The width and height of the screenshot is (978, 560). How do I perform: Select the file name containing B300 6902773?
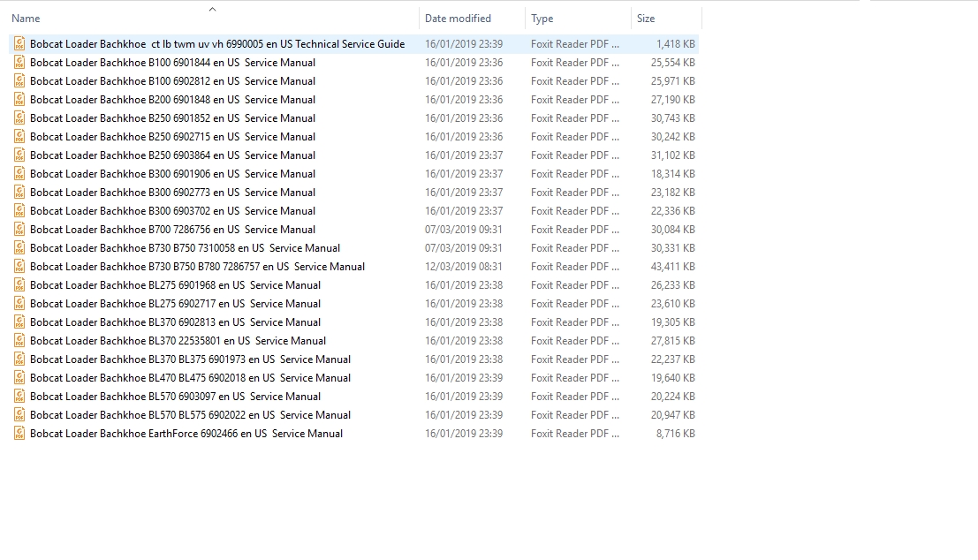pyautogui.click(x=172, y=192)
